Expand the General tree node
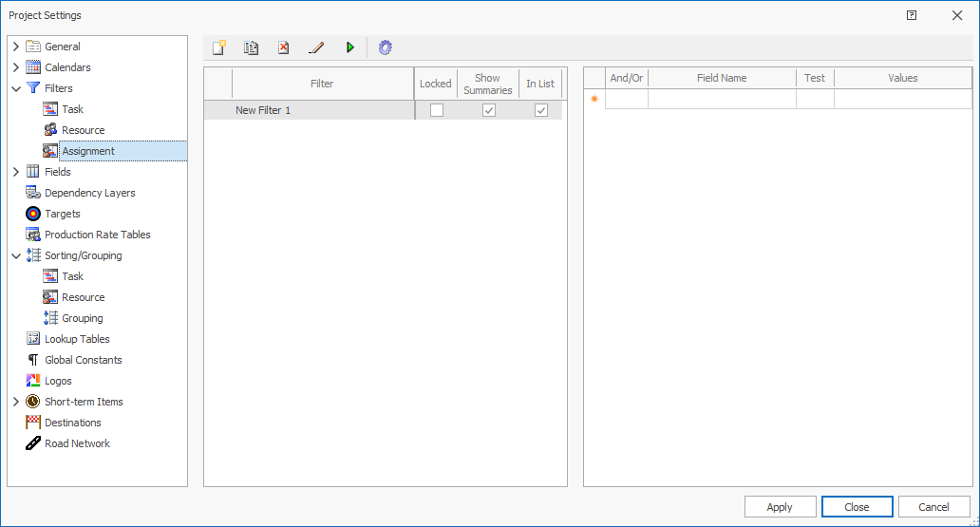The height and width of the screenshot is (527, 980). point(16,47)
